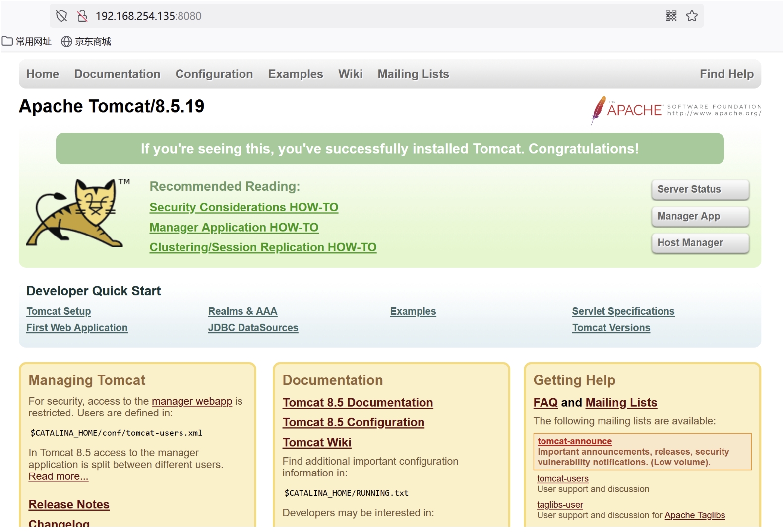Click the Manager App button
Image resolution: width=783 pixels, height=532 pixels.
[700, 216]
